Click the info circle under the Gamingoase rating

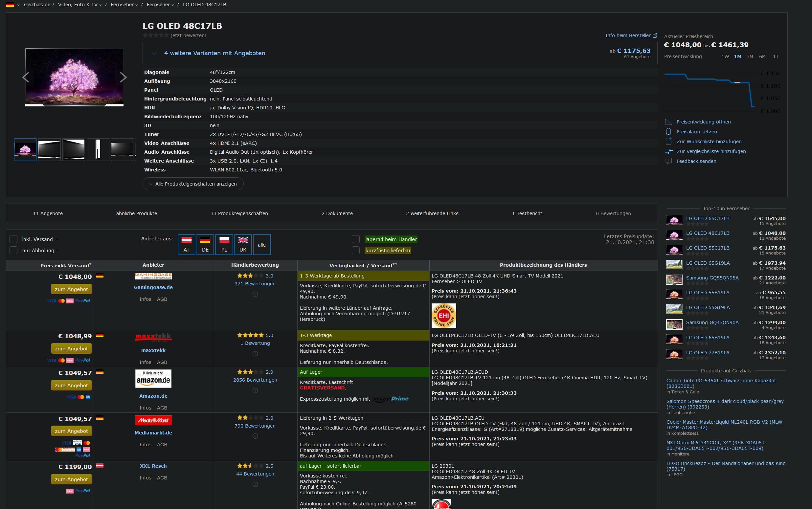255,294
